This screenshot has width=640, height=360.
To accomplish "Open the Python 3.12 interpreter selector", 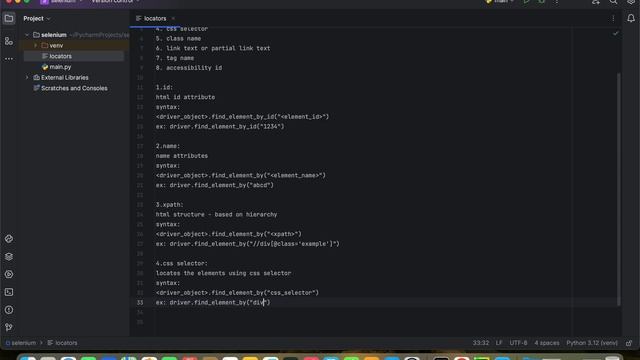I will [x=592, y=343].
